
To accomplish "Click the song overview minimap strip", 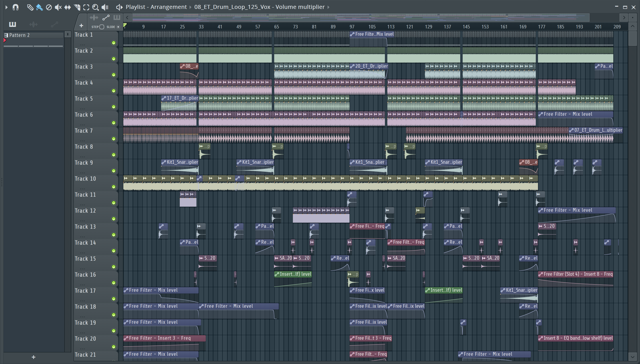I will coord(360,18).
